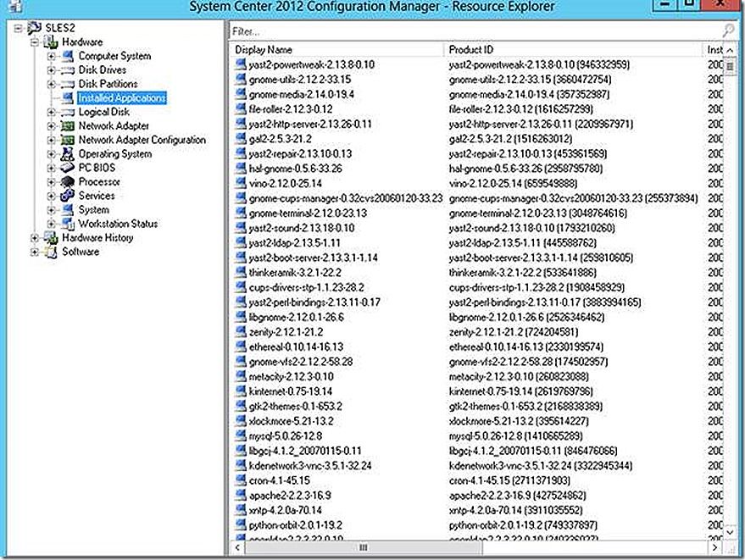The width and height of the screenshot is (745, 560).
Task: Expand the Logical Disk node
Action: pyautogui.click(x=52, y=112)
